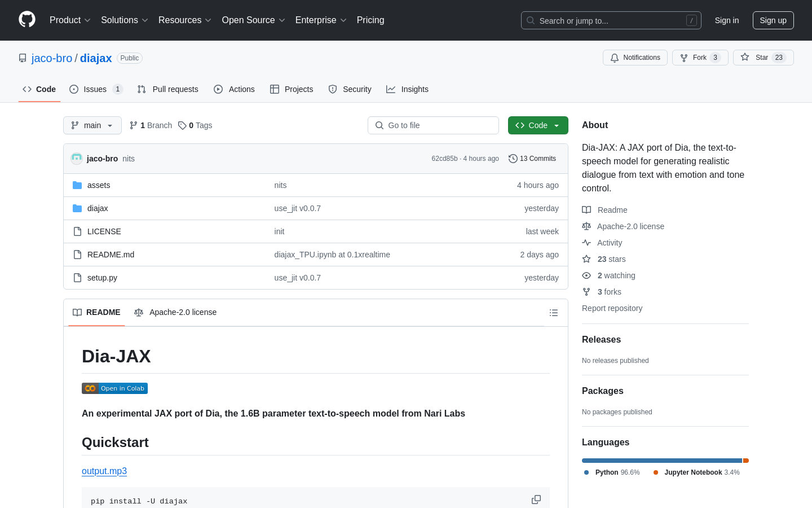Switch to the Issues tab

click(x=95, y=89)
